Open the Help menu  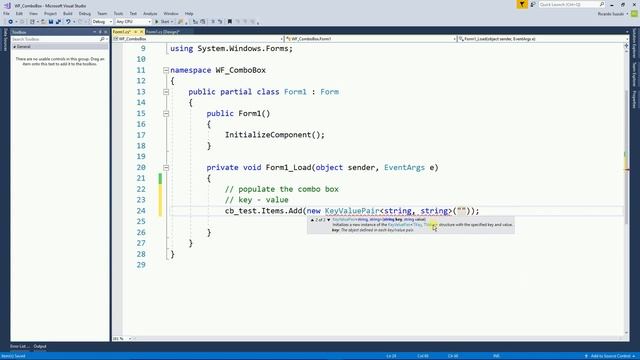click(x=189, y=13)
